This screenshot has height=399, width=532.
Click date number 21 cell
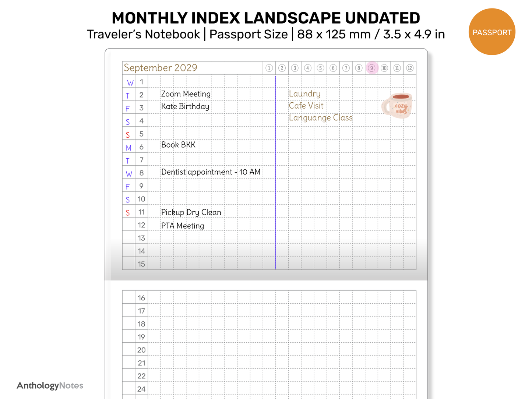[141, 363]
